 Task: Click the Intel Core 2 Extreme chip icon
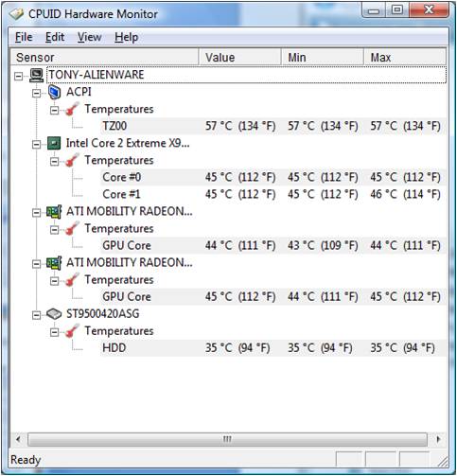pyautogui.click(x=54, y=144)
